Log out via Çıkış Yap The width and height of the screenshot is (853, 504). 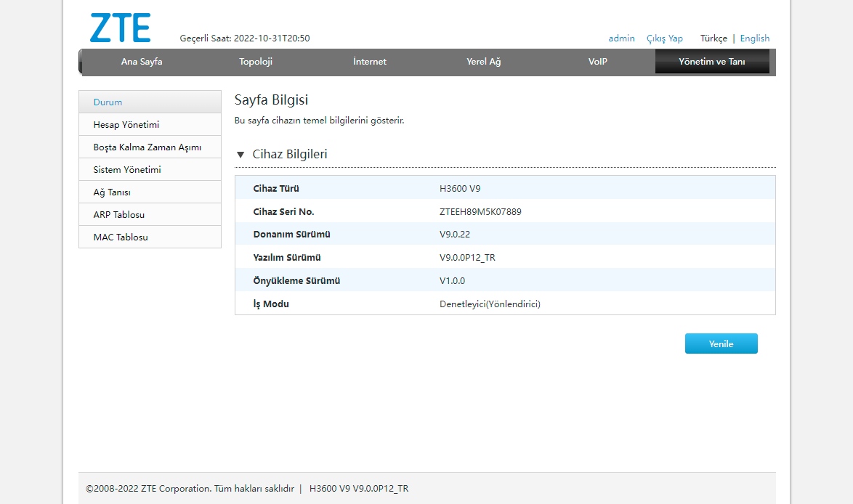tap(664, 38)
